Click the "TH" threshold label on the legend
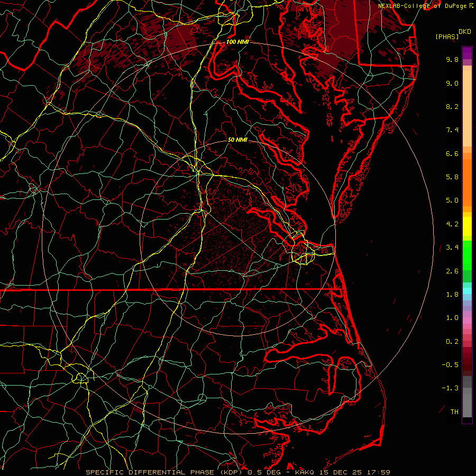 pyautogui.click(x=454, y=412)
